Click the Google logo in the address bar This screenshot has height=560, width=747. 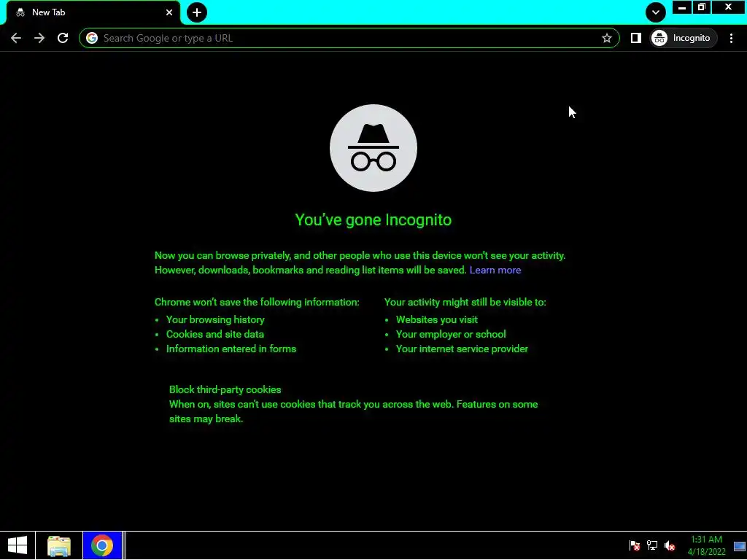92,38
